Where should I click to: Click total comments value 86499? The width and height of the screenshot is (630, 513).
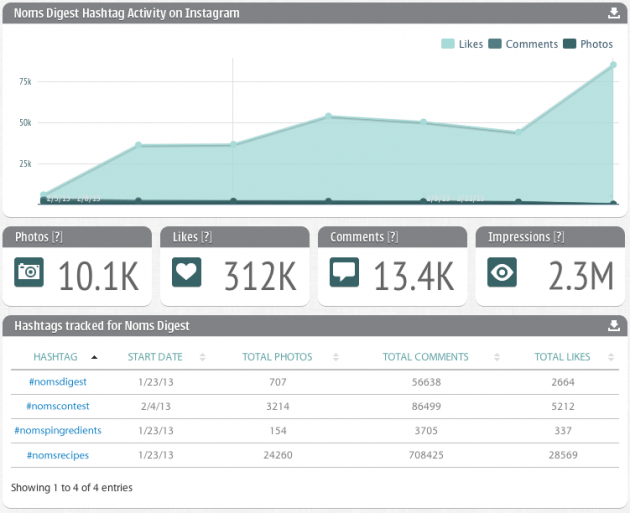pyautogui.click(x=426, y=406)
